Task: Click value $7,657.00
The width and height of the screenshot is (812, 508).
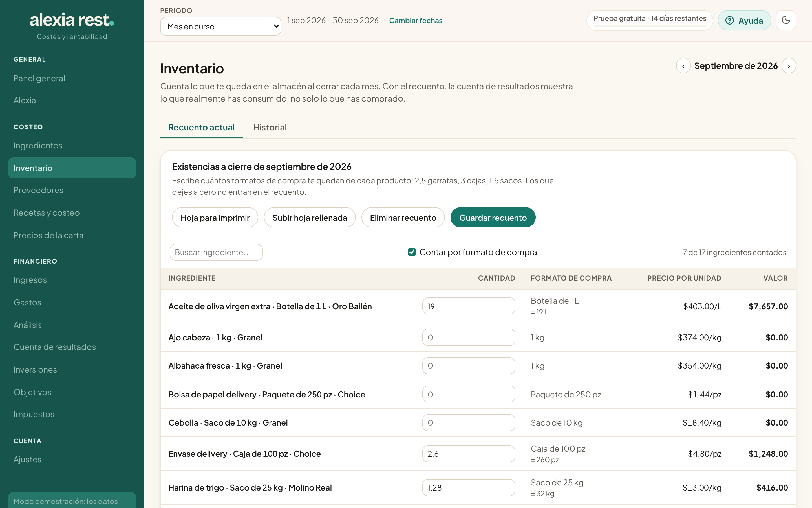Action: pyautogui.click(x=768, y=306)
